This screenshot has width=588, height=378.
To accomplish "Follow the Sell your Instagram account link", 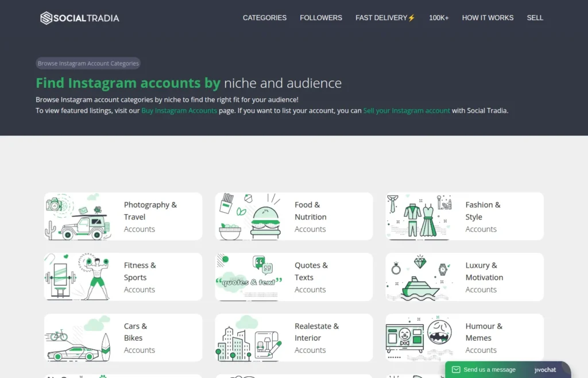I will pyautogui.click(x=407, y=111).
